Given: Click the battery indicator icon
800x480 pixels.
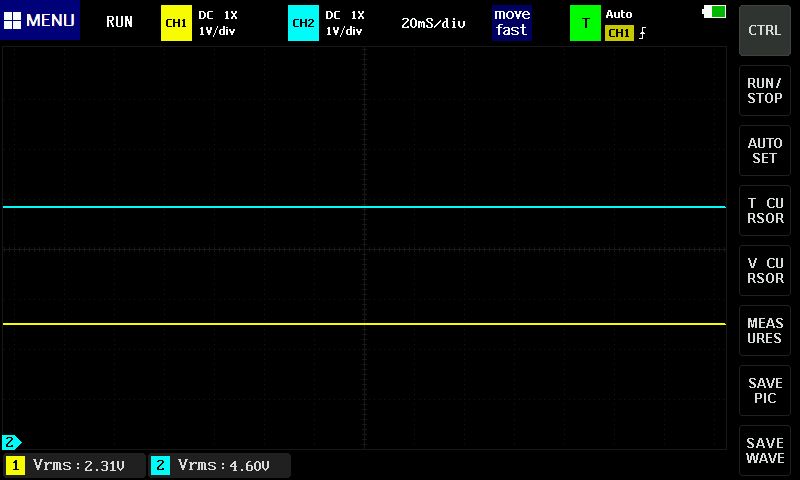Looking at the screenshot, I should (x=715, y=12).
